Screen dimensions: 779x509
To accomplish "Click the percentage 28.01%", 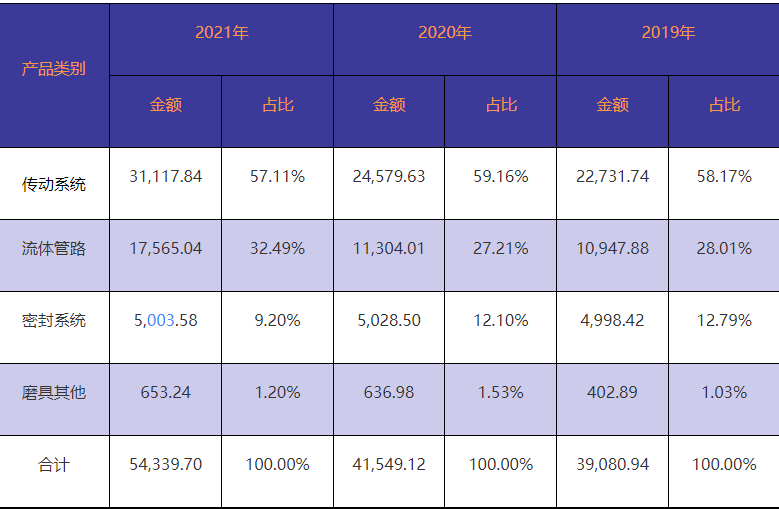I will click(x=724, y=248).
